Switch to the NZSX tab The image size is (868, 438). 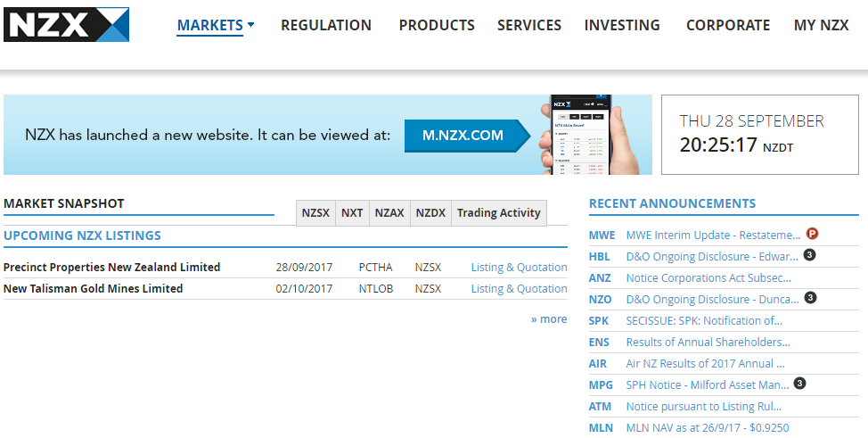pyautogui.click(x=315, y=213)
